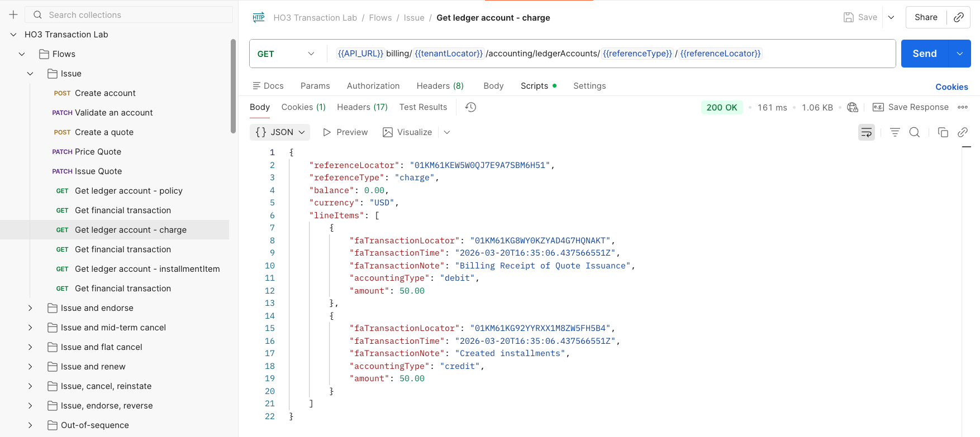980x437 pixels.
Task: Click the Save Response icon
Action: tap(878, 107)
